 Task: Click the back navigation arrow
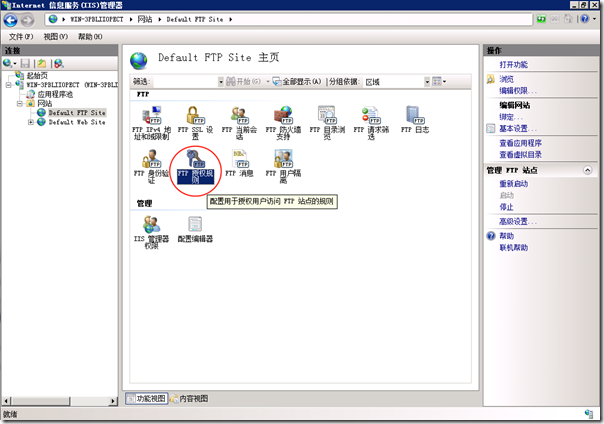pyautogui.click(x=10, y=20)
